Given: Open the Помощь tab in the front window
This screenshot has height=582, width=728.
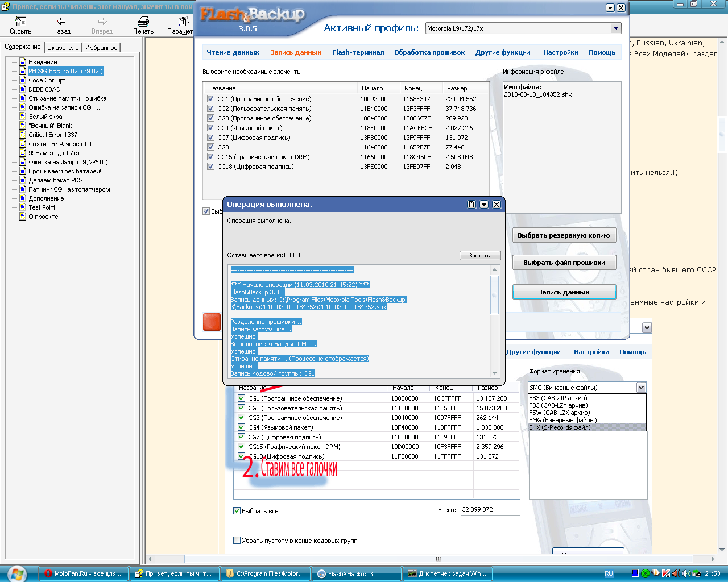Looking at the screenshot, I should click(x=602, y=52).
